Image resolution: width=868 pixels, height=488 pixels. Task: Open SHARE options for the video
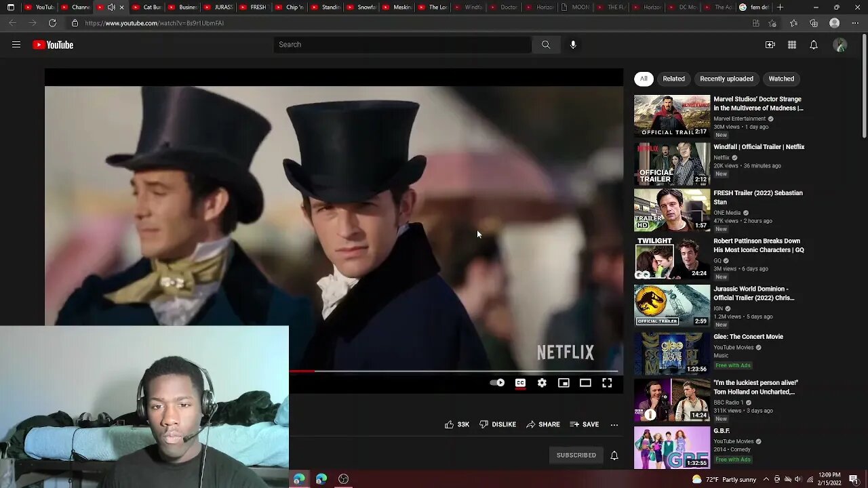pos(543,424)
